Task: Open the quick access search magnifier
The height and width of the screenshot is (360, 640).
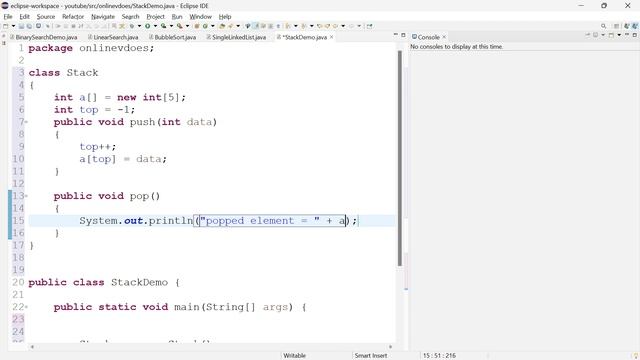Action: point(603,26)
